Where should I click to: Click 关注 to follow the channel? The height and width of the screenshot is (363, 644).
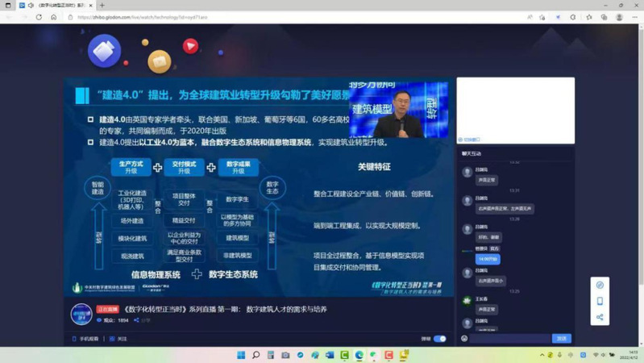[118, 339]
